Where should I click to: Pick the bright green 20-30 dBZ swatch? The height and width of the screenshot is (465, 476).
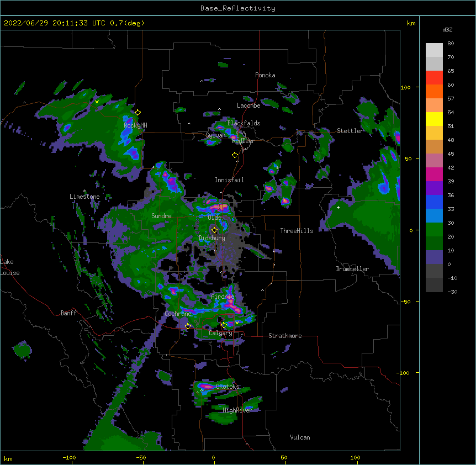[434, 230]
